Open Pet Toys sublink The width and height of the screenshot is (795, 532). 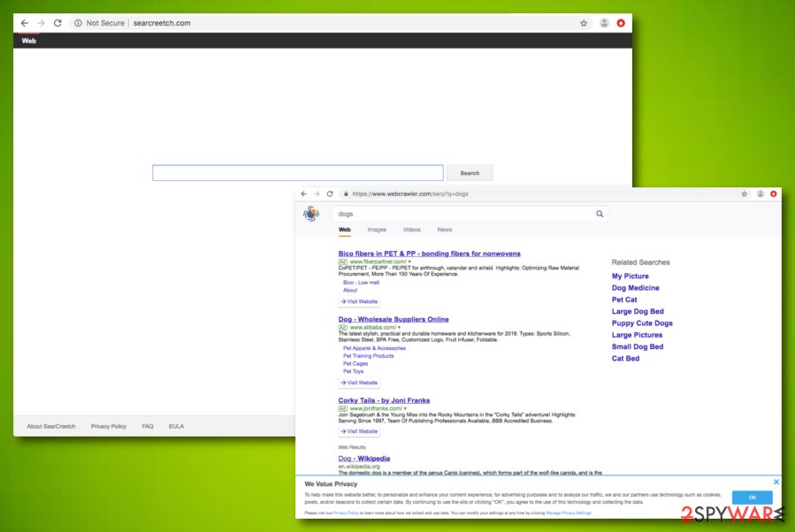tap(354, 371)
